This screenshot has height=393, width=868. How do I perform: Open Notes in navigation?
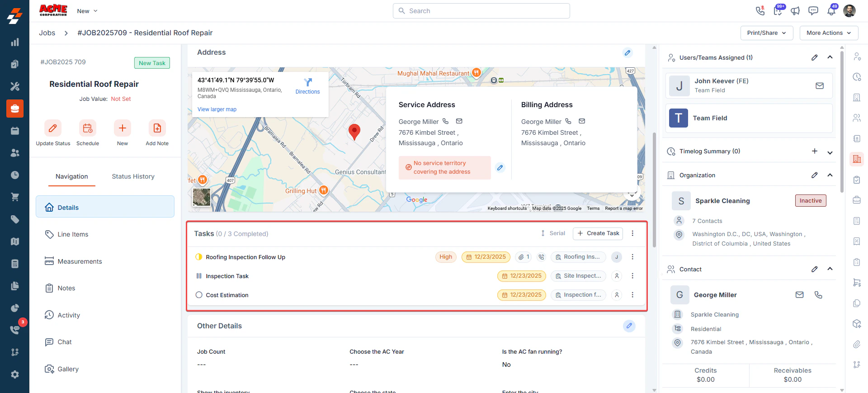click(105, 288)
